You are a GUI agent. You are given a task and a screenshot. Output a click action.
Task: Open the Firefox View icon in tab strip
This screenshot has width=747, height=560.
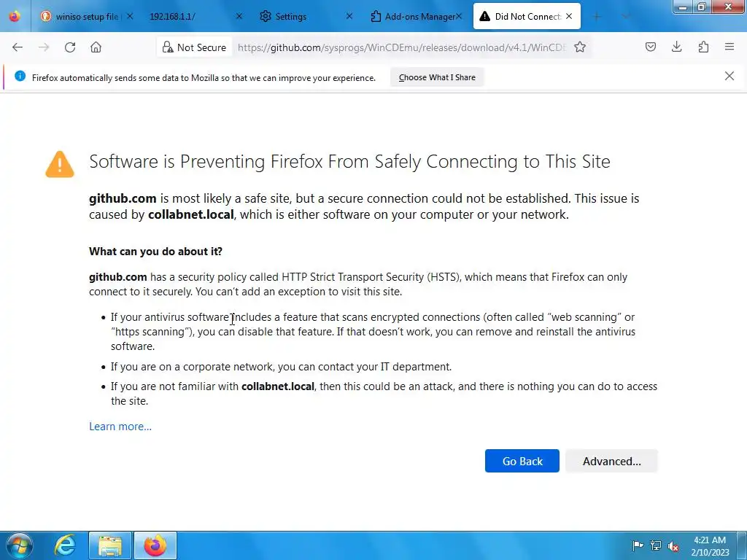(x=15, y=16)
